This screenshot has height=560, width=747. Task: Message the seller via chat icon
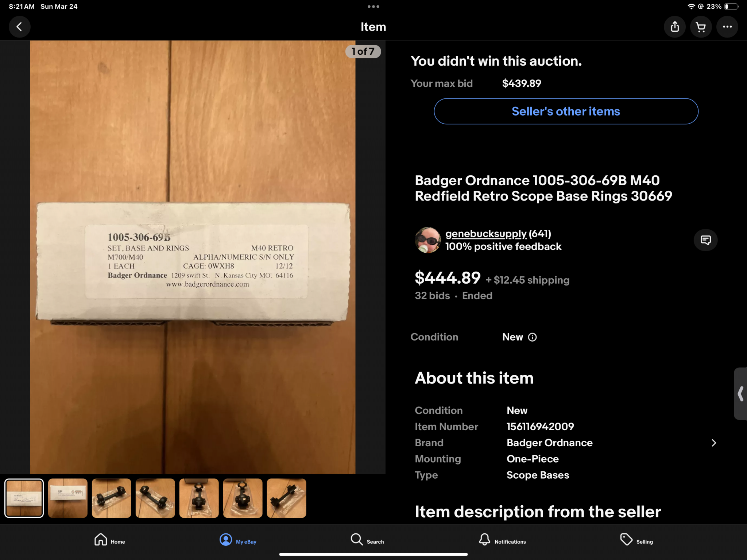tap(705, 240)
